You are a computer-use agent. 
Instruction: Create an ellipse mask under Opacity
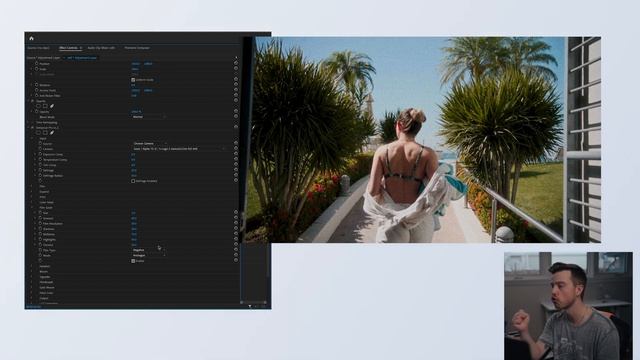[38, 106]
